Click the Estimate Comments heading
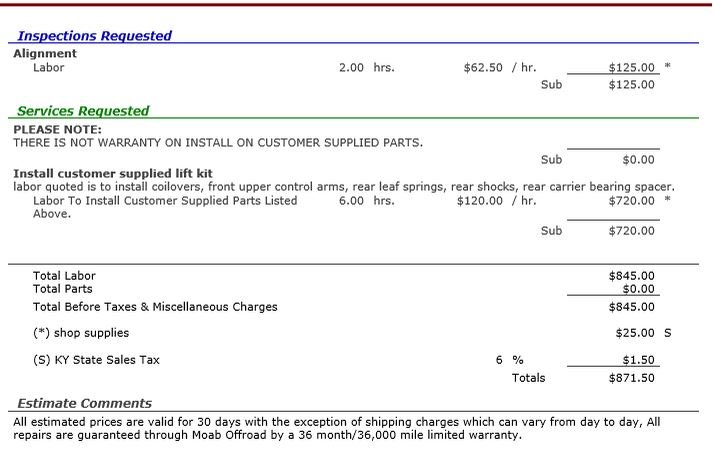The image size is (713, 462). pyautogui.click(x=85, y=403)
